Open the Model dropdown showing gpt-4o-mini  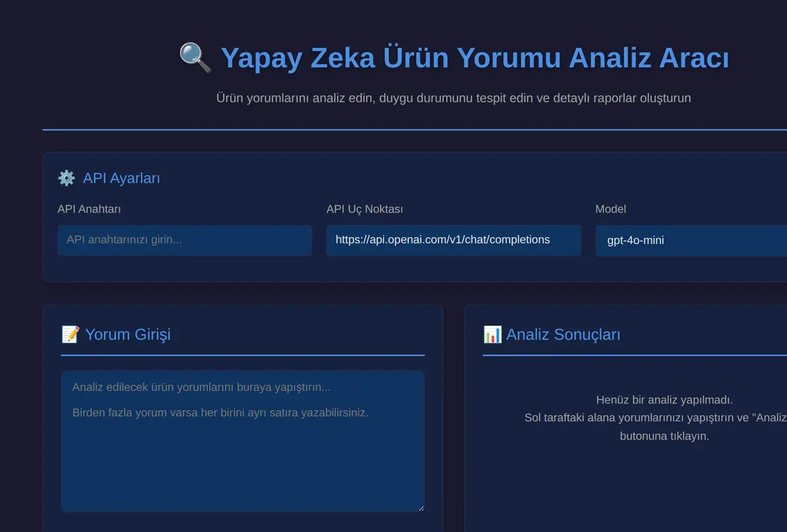[691, 240]
